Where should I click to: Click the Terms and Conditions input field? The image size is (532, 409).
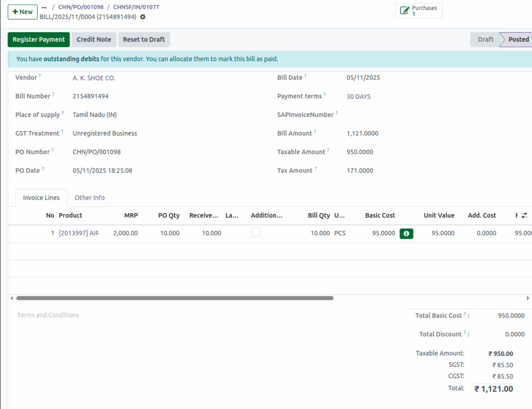tap(48, 315)
